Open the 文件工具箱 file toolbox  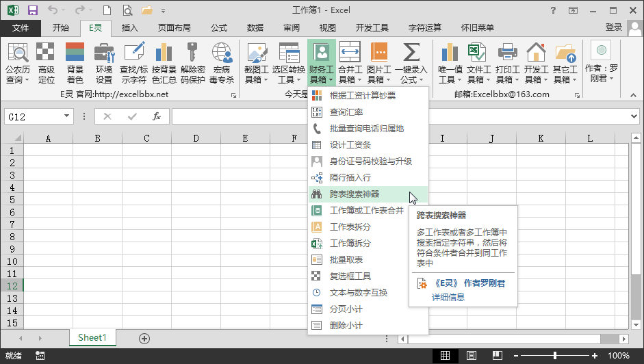pyautogui.click(x=478, y=63)
